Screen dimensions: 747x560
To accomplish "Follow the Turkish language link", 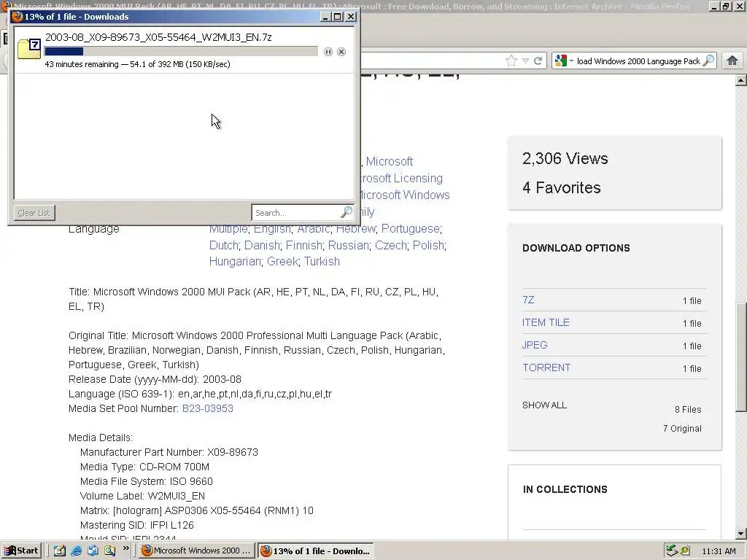I will [x=322, y=262].
